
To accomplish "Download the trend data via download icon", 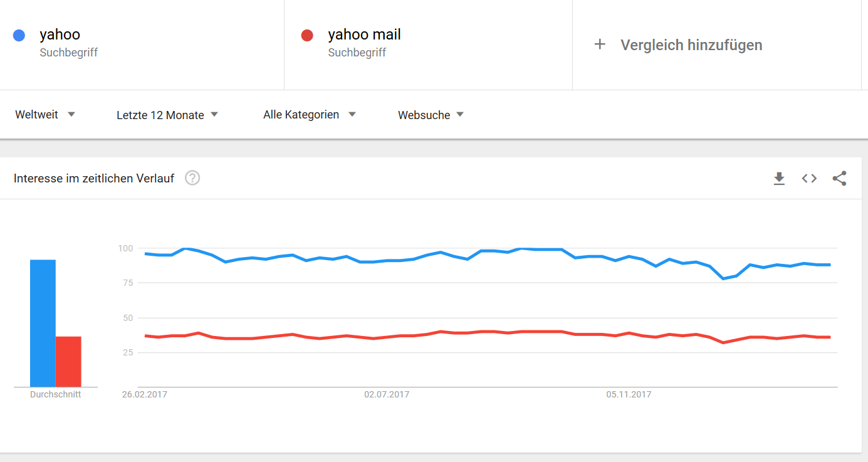I will coord(779,178).
